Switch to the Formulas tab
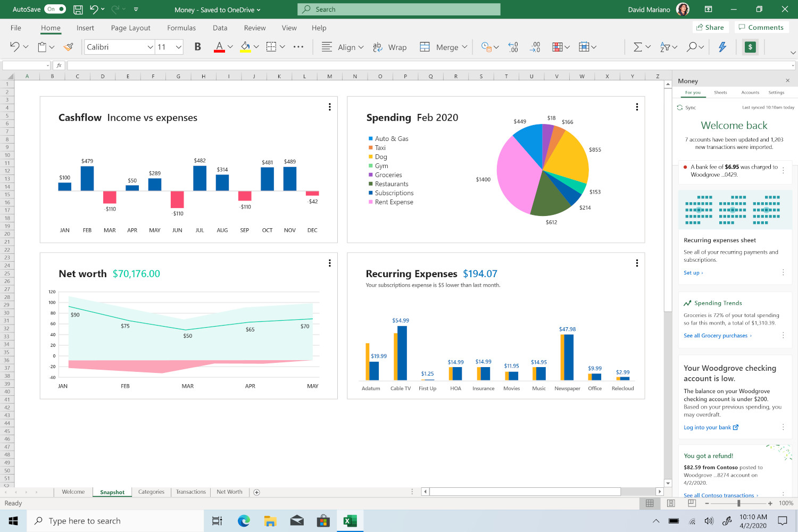798x532 pixels. click(x=181, y=28)
